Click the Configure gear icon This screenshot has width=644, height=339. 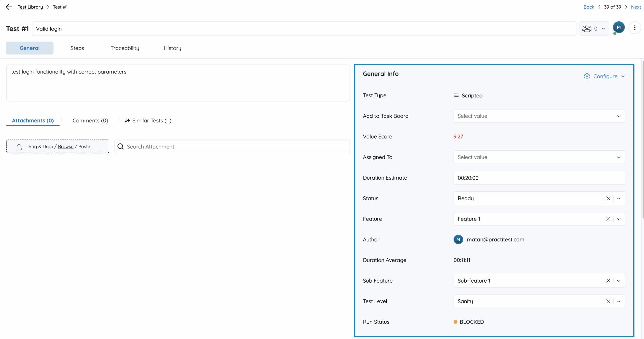click(587, 76)
